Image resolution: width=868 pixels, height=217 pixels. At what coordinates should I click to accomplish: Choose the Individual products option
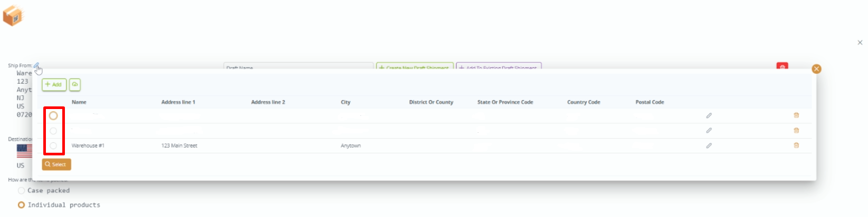pyautogui.click(x=21, y=205)
